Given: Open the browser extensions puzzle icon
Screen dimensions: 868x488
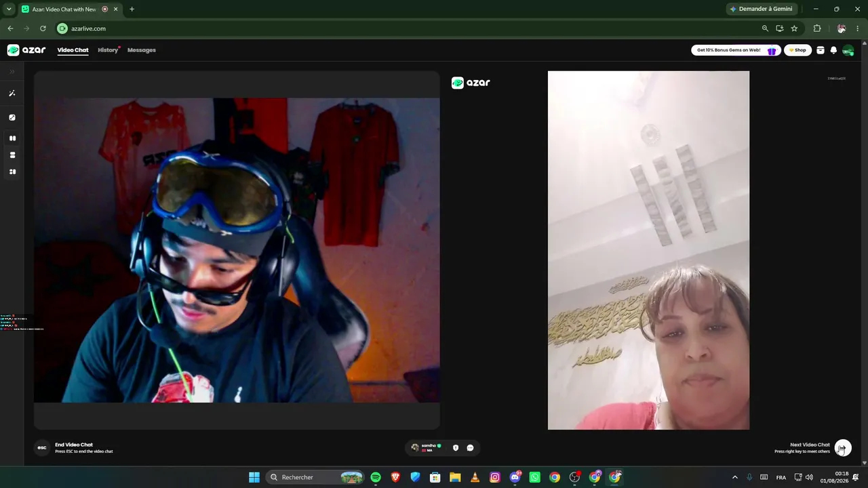Looking at the screenshot, I should point(817,28).
